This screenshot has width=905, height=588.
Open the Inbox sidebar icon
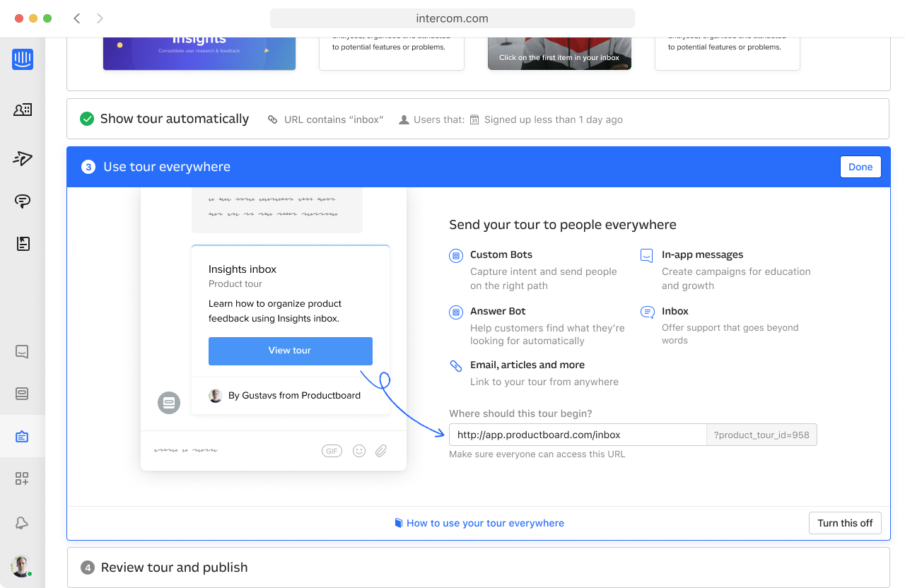[22, 351]
